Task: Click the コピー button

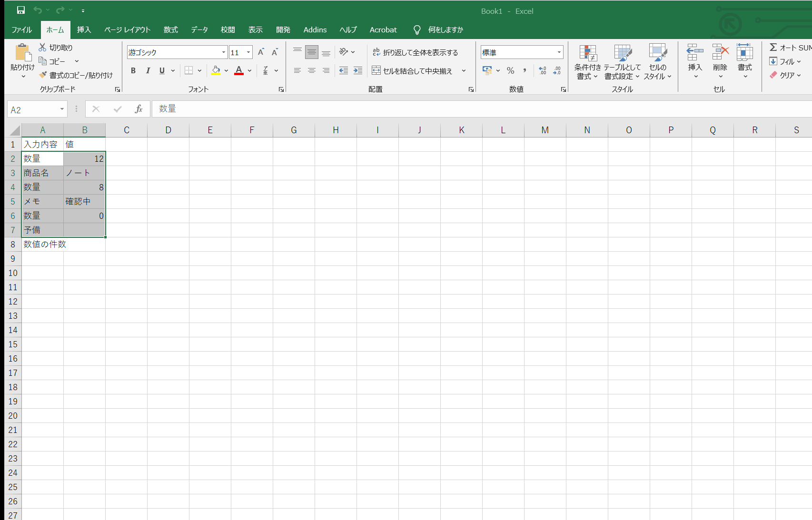Action: 52,61
